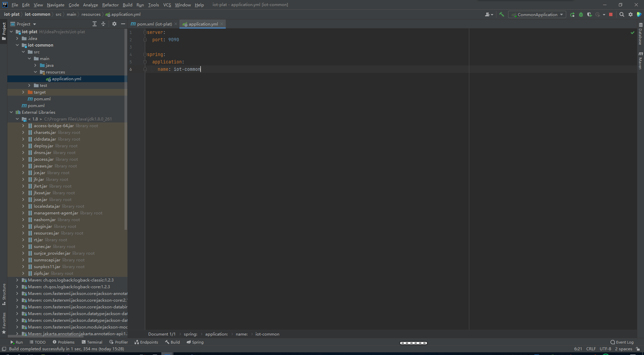644x355 pixels.
Task: Build the project with the hammer icon
Action: (501, 14)
